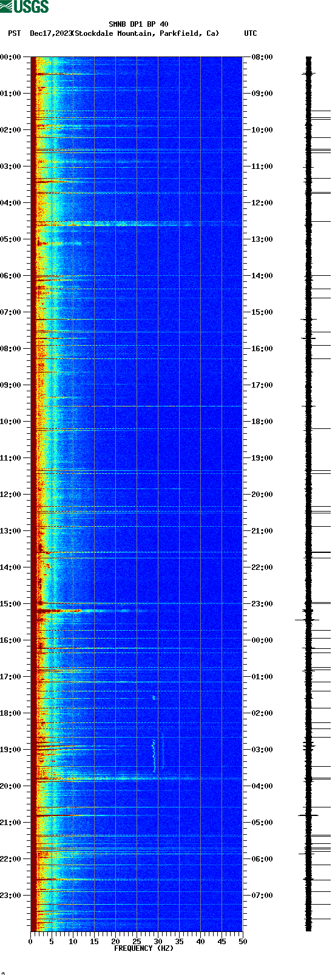Click the 19:00 PST time label
The image size is (335, 980).
11,750
